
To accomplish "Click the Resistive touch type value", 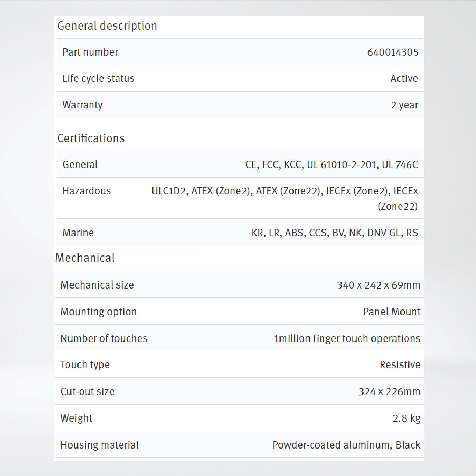I will tap(400, 365).
